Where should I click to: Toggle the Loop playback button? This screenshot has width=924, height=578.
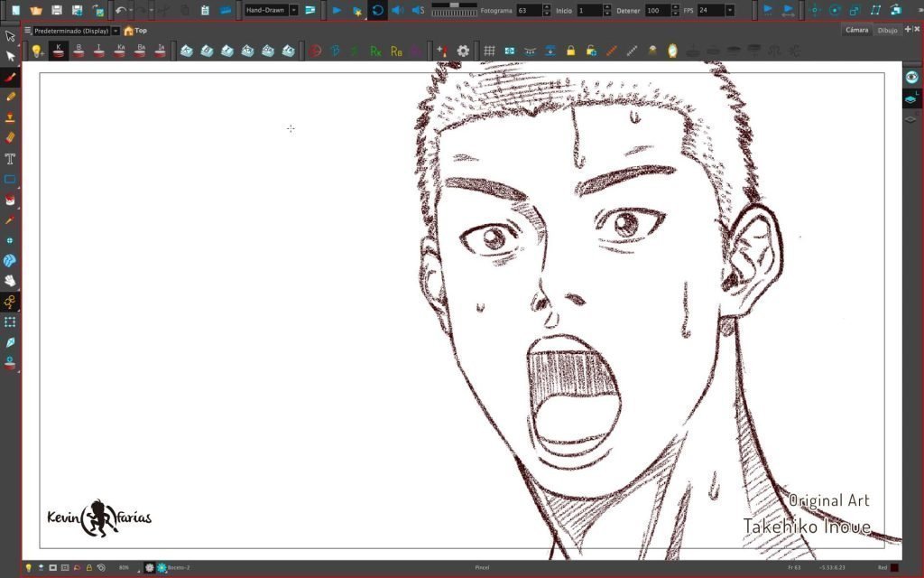378,10
